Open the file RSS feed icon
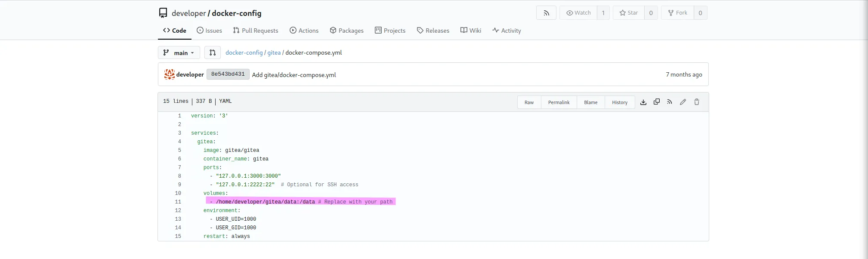This screenshot has height=259, width=868. [x=670, y=102]
